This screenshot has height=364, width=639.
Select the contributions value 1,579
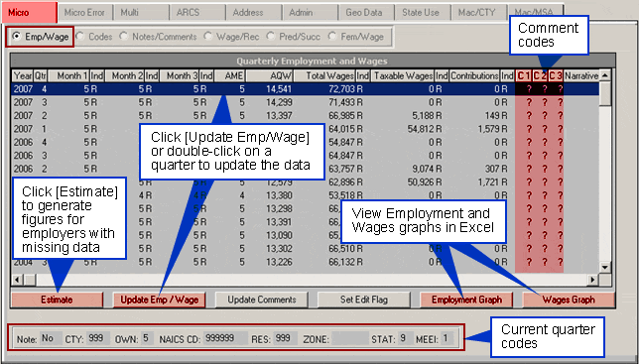point(488,129)
